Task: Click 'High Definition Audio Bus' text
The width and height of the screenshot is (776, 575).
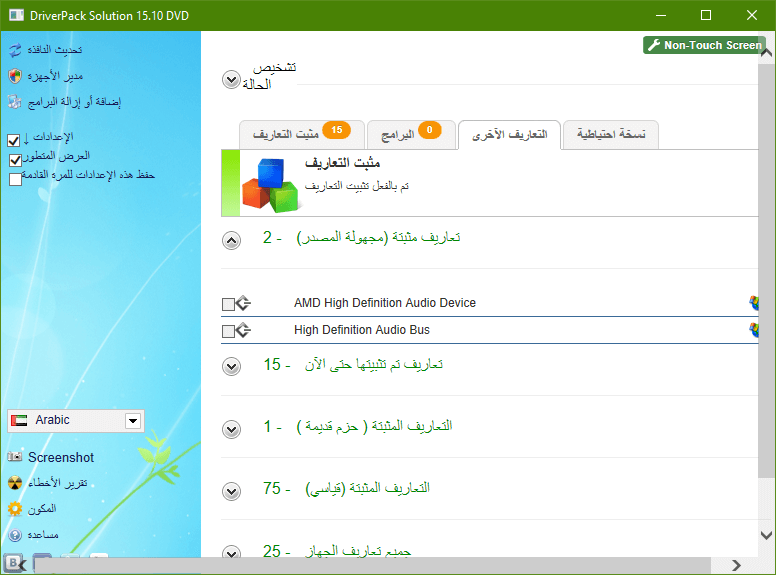Action: [x=362, y=330]
